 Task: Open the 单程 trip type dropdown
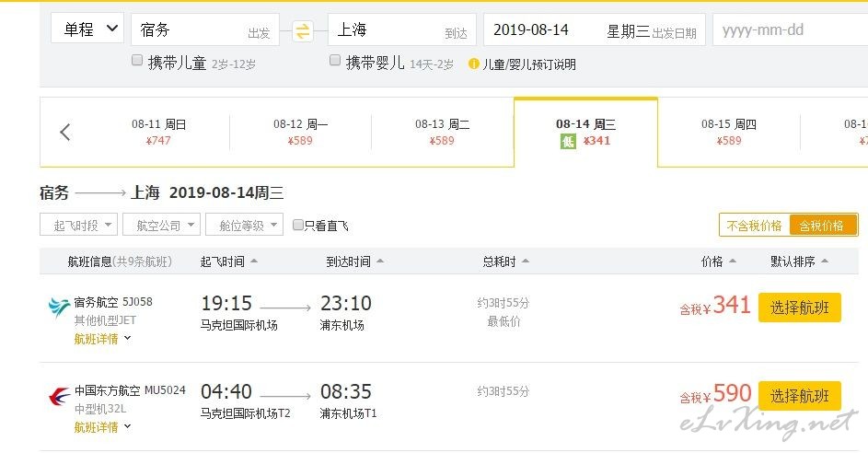87,29
